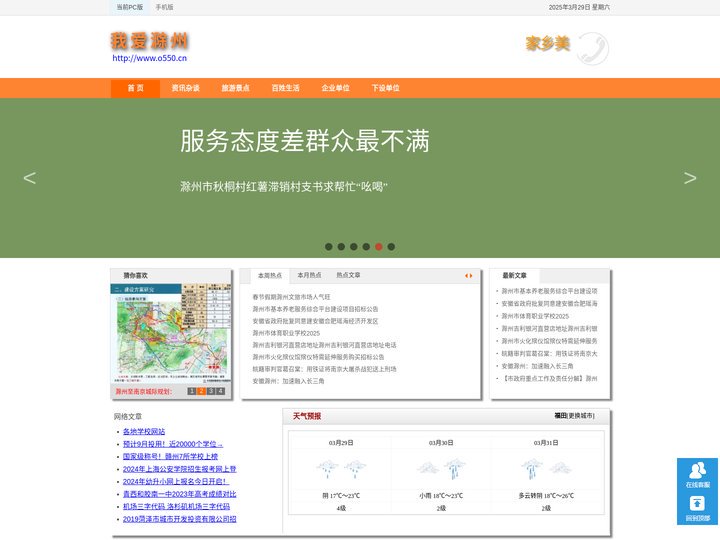Advance to the next banner slide arrow
The width and height of the screenshot is (720, 540).
(690, 178)
